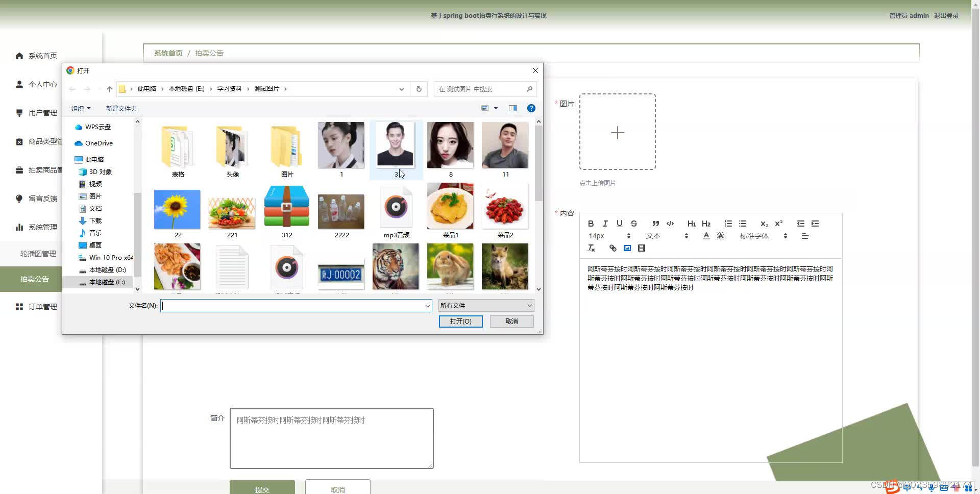
Task: Open the 标准字体 font family dropdown
Action: pos(763,236)
